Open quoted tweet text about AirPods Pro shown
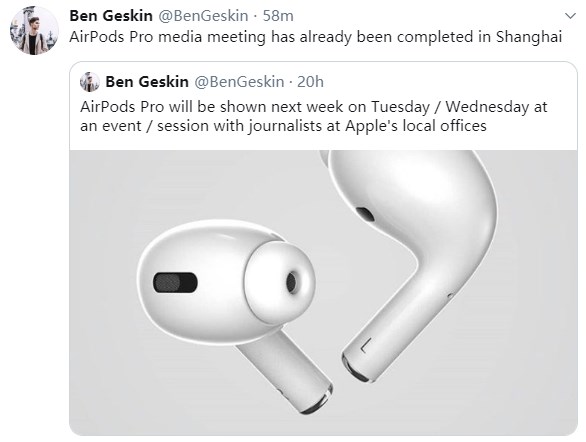This screenshot has height=442, width=586. (314, 116)
